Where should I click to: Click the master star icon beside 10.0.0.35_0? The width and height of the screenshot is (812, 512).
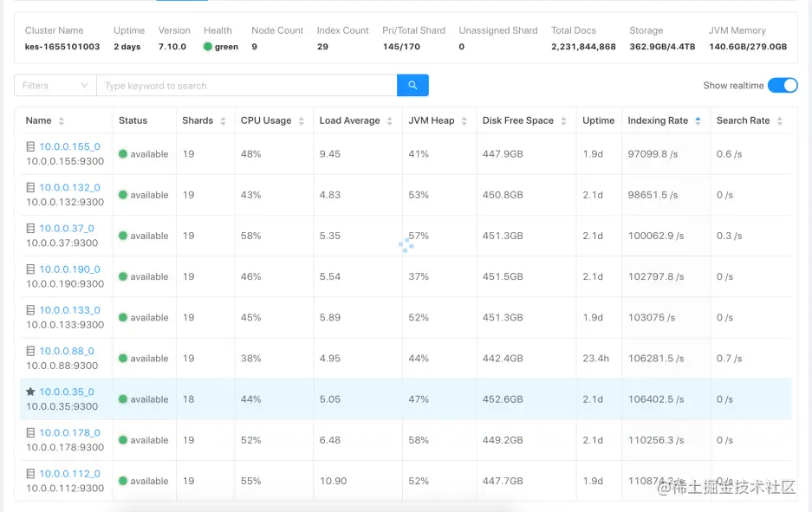pos(30,392)
